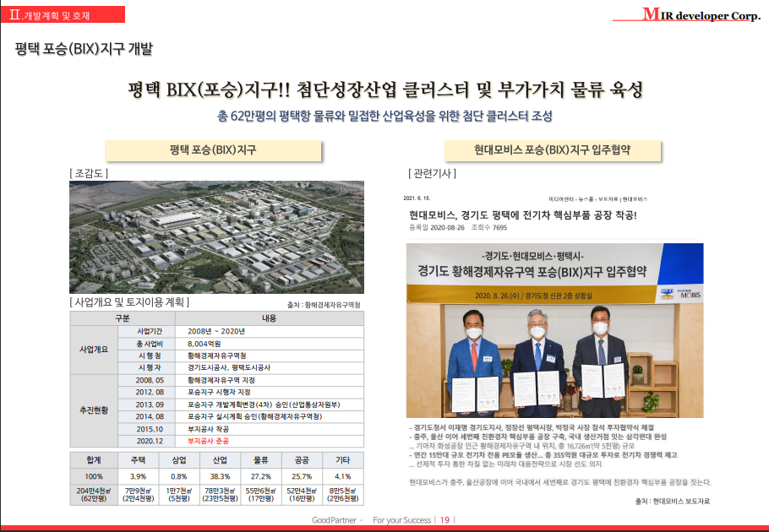Click the '구분' table header cell
This screenshot has height=532, width=769.
tap(123, 318)
